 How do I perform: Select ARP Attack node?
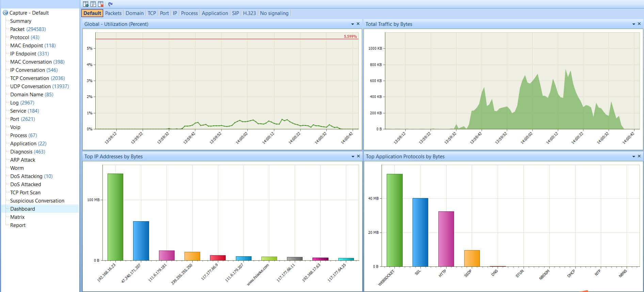point(23,160)
